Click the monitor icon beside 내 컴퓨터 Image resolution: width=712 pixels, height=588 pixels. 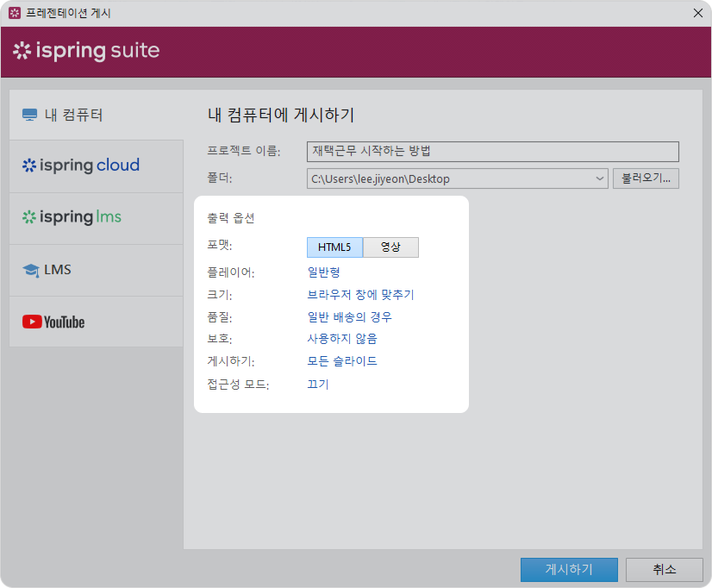click(x=30, y=115)
